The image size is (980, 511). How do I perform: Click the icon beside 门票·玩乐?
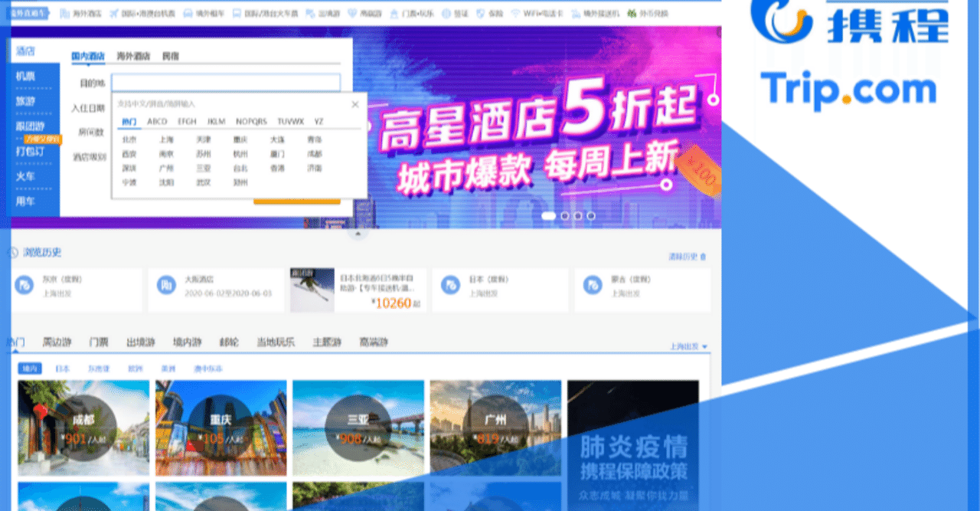point(394,14)
